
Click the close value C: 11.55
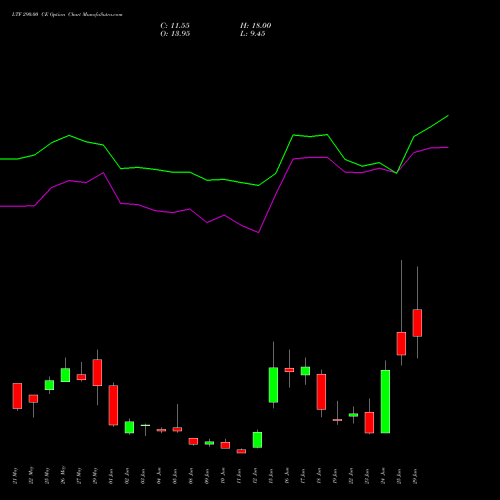tap(175, 26)
